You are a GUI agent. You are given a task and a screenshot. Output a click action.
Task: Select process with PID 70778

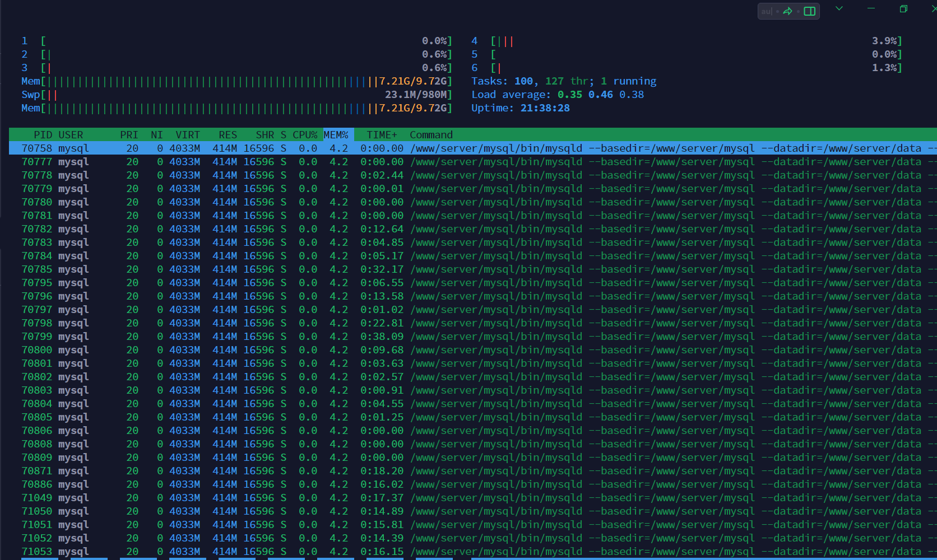[x=473, y=175]
